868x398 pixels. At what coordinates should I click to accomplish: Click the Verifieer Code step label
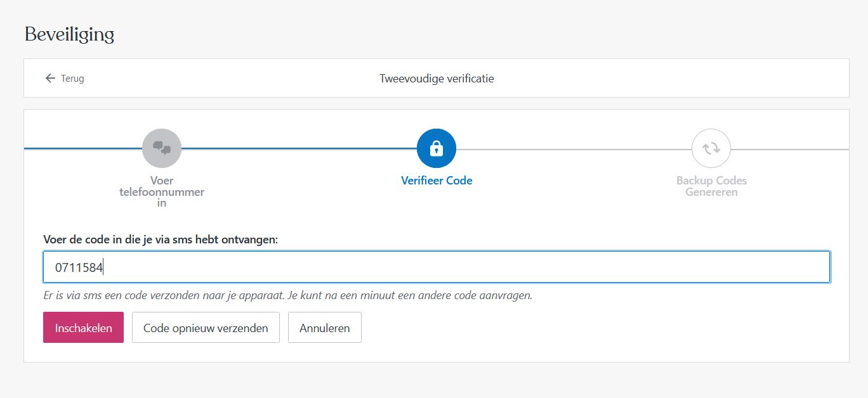436,180
